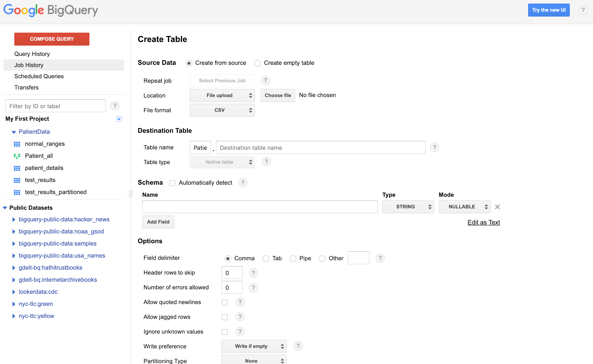The width and height of the screenshot is (593, 364).
Task: Open help for Repeat job
Action: 265,80
